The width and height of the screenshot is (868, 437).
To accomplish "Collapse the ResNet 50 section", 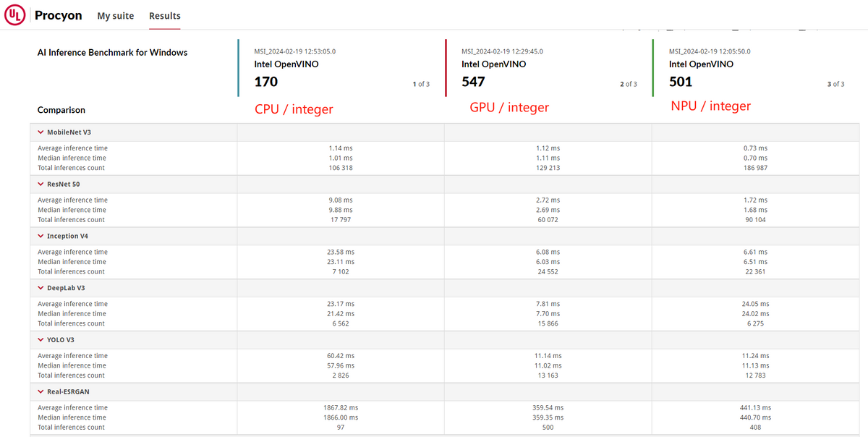I will [41, 184].
